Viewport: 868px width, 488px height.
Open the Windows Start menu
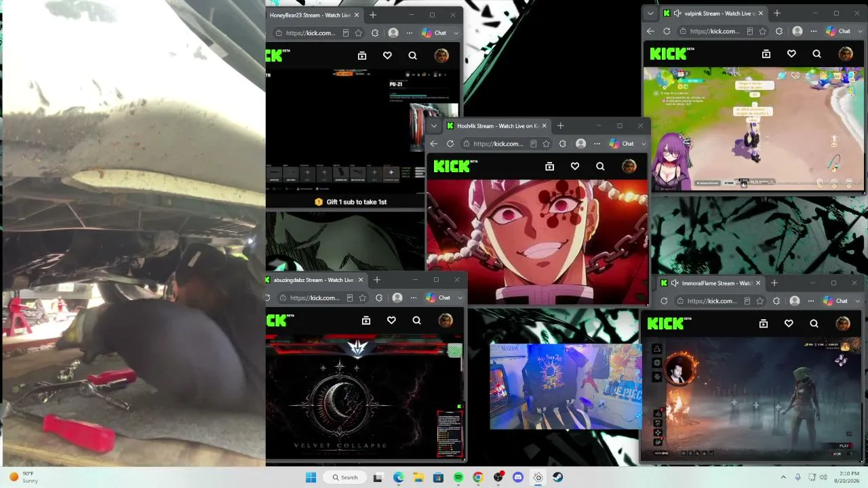311,477
